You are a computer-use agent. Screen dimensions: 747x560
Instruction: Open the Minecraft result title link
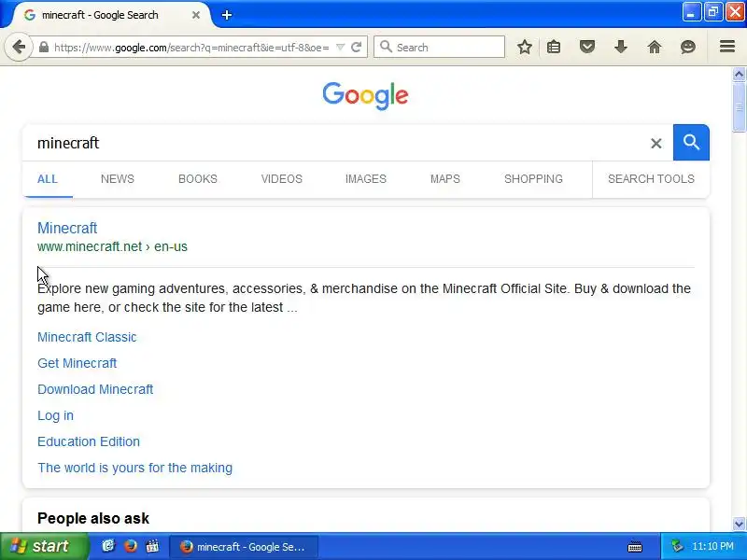click(x=67, y=228)
